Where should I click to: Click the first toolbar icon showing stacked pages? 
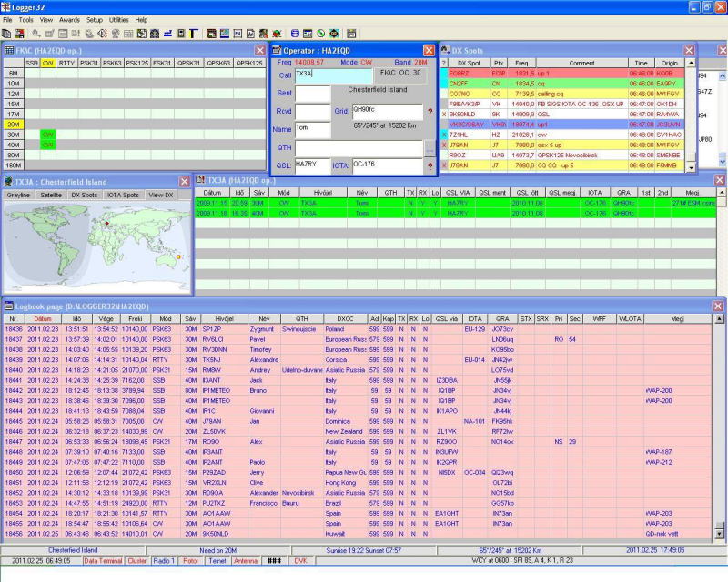[6, 34]
